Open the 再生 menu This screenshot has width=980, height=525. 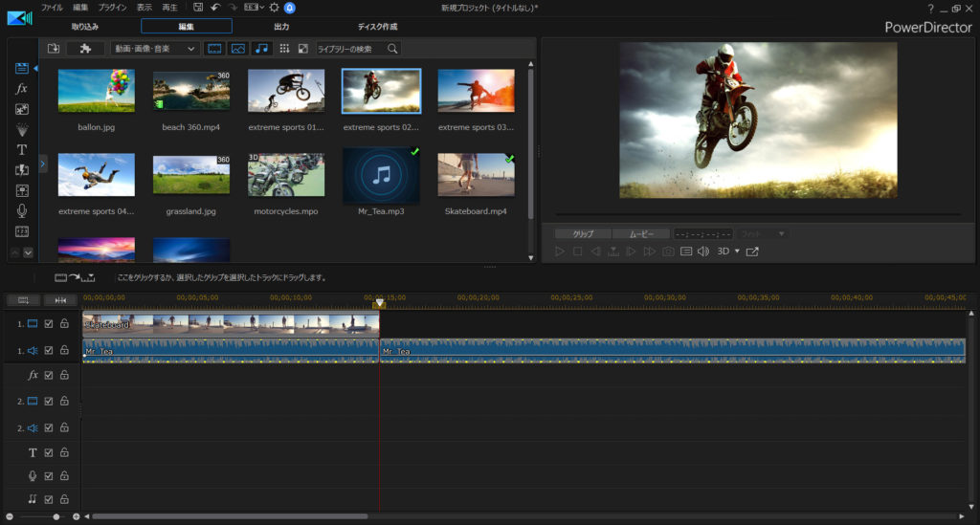[x=169, y=8]
